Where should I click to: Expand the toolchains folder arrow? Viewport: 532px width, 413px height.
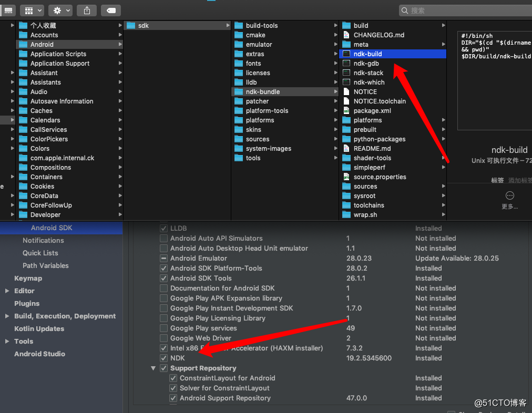443,205
